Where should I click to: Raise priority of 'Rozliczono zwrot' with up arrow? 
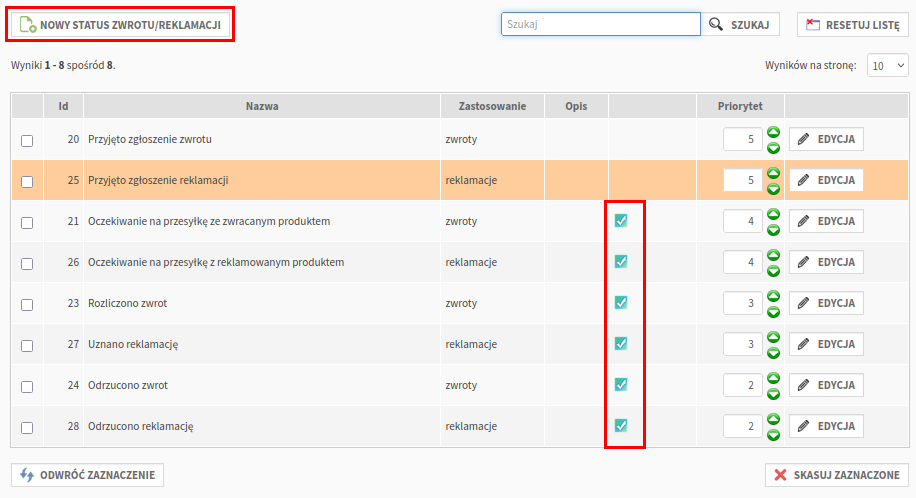coord(773,296)
